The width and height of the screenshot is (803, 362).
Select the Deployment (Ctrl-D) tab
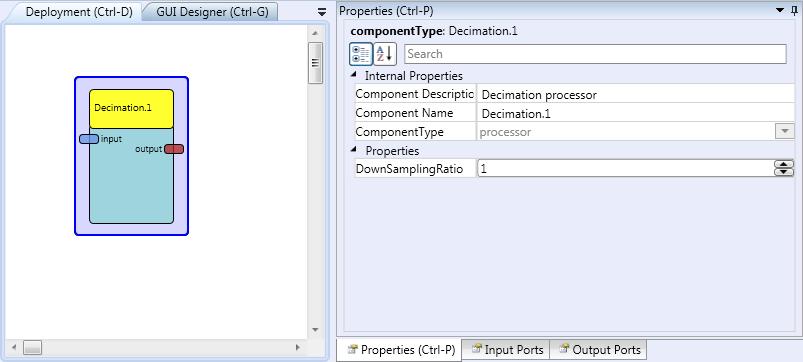click(79, 12)
